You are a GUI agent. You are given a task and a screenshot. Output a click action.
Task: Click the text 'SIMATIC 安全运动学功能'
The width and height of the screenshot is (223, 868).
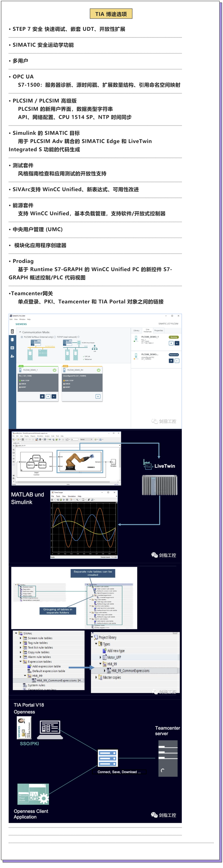point(43,45)
